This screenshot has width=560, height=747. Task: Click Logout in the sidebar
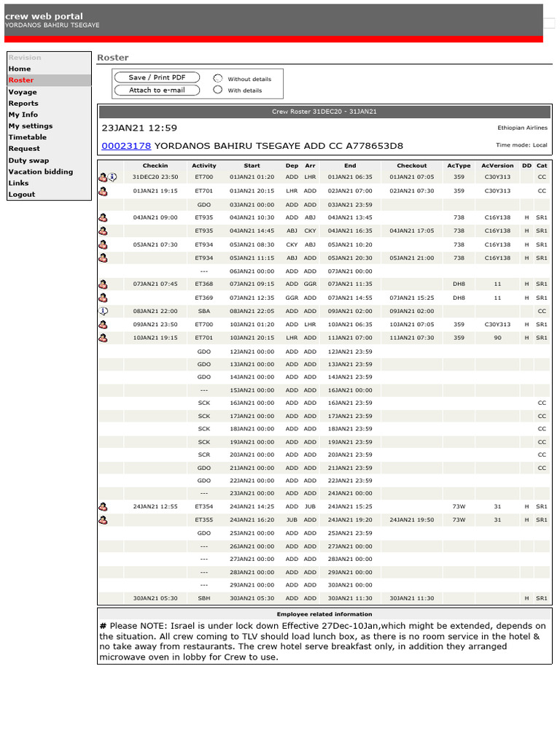pos(21,195)
